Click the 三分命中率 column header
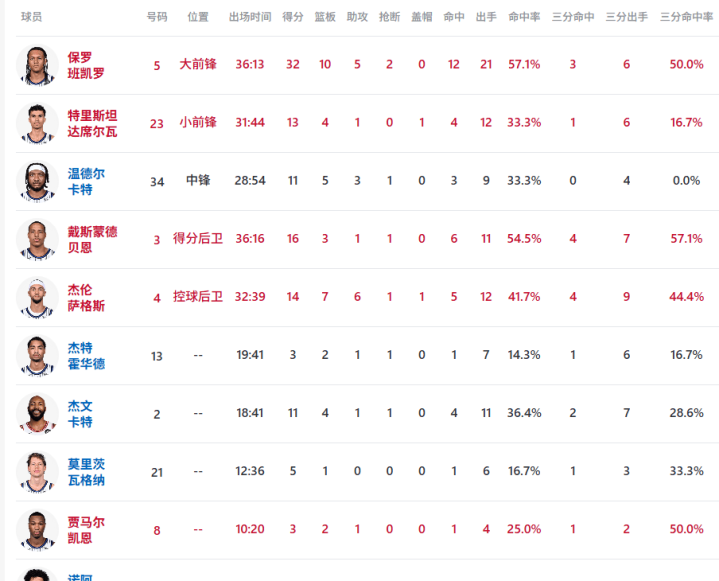719x581 pixels. pyautogui.click(x=686, y=18)
